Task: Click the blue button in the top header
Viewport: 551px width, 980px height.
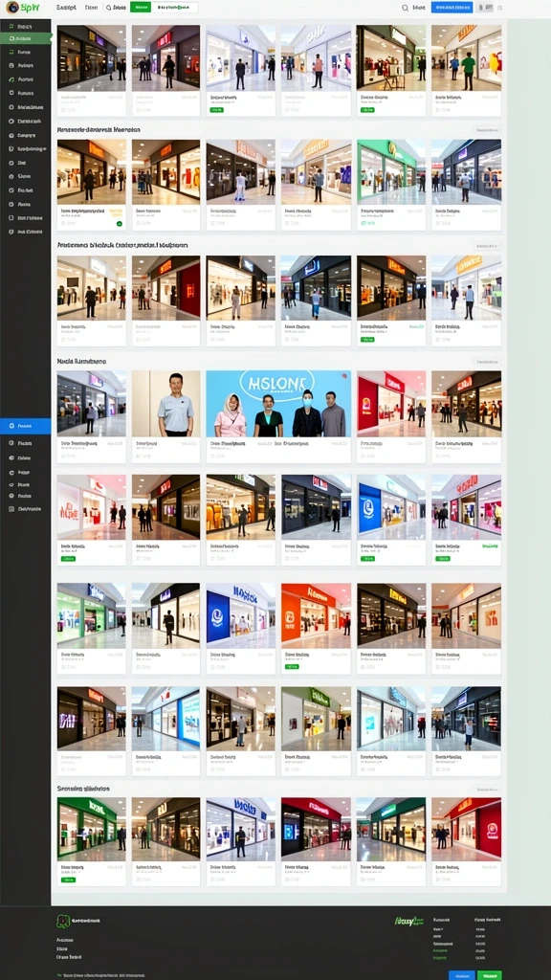Action: point(452,8)
